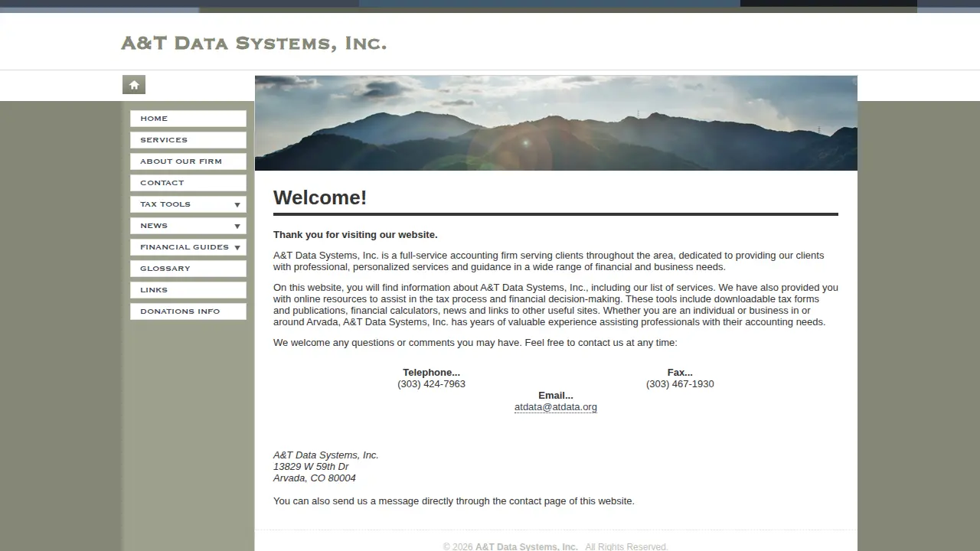Click the footer A&T Data Systems, Inc. text
Image resolution: width=980 pixels, height=551 pixels.
[527, 546]
